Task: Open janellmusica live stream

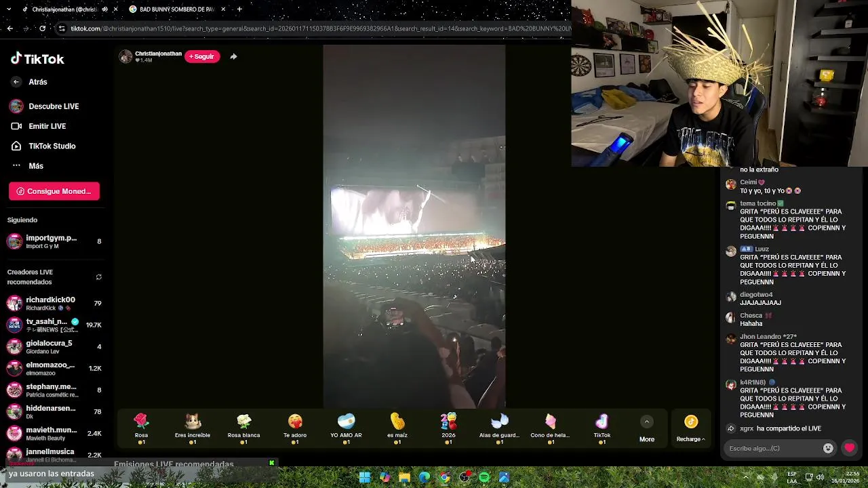Action: point(54,455)
